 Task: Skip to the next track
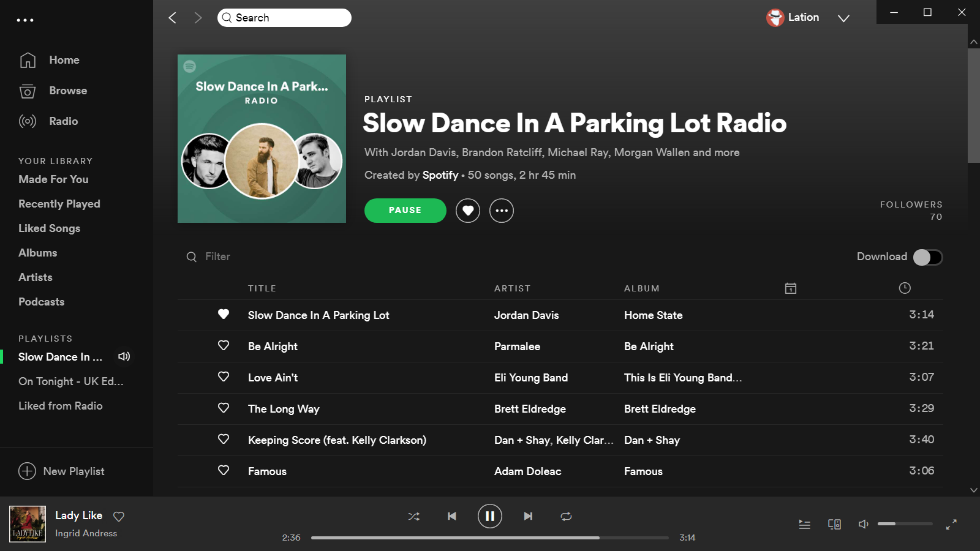coord(528,517)
